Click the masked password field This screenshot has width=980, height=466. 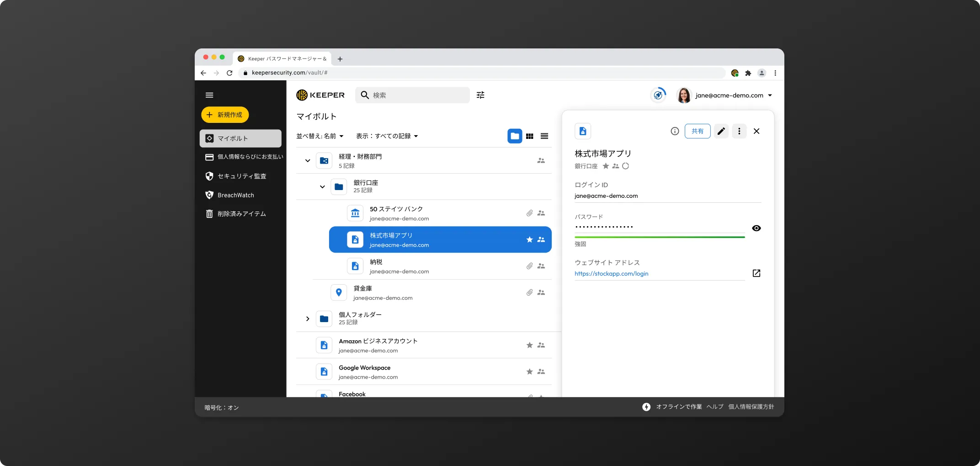660,227
